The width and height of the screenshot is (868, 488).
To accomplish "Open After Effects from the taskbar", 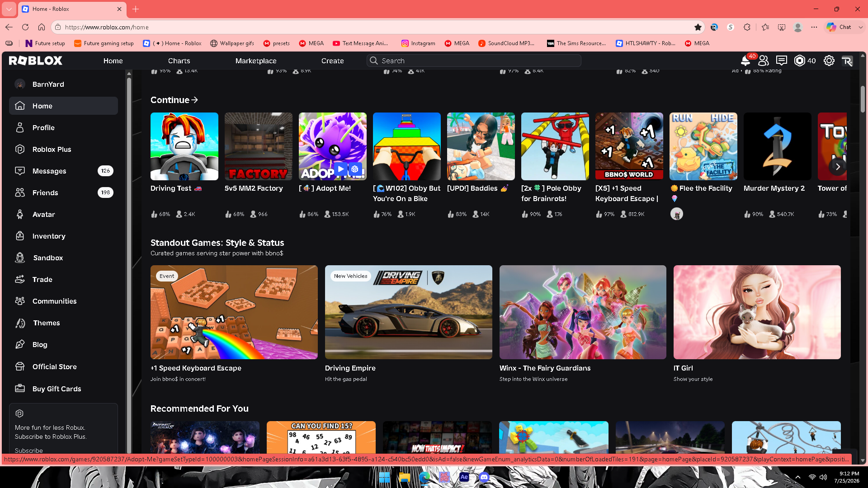I will (x=464, y=477).
